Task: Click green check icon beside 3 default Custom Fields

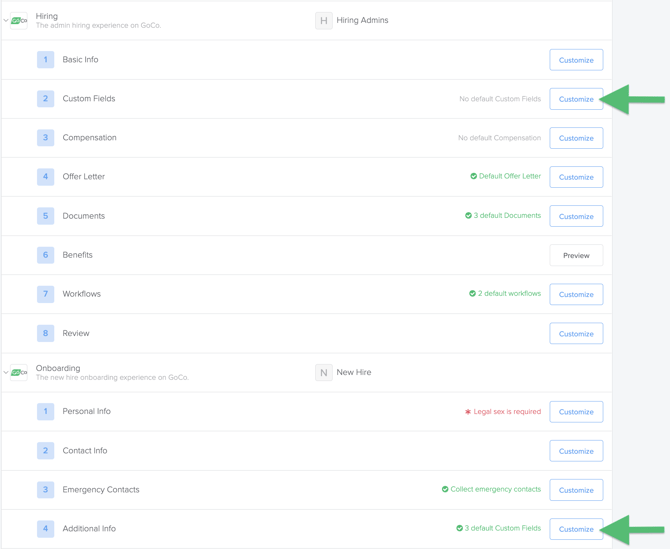Action: tap(459, 528)
